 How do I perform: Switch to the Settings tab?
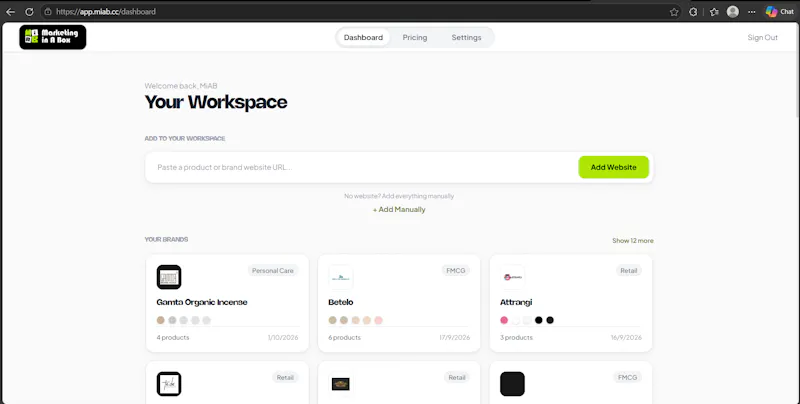coord(466,37)
